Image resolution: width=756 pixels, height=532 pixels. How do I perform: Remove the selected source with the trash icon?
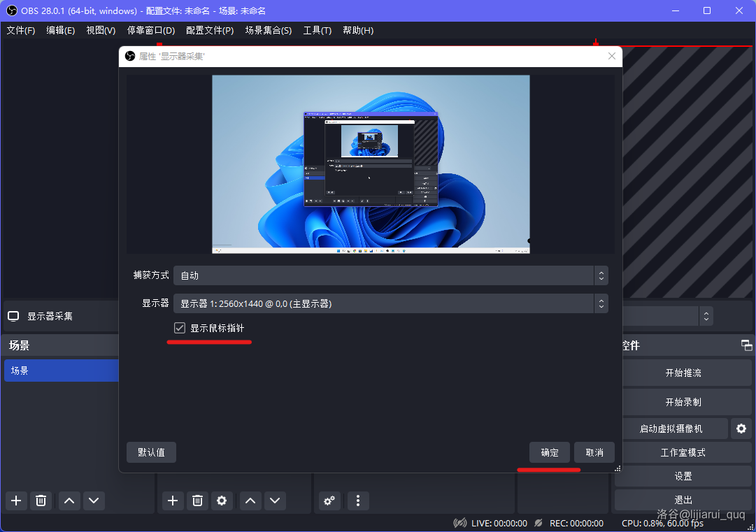[x=197, y=501]
